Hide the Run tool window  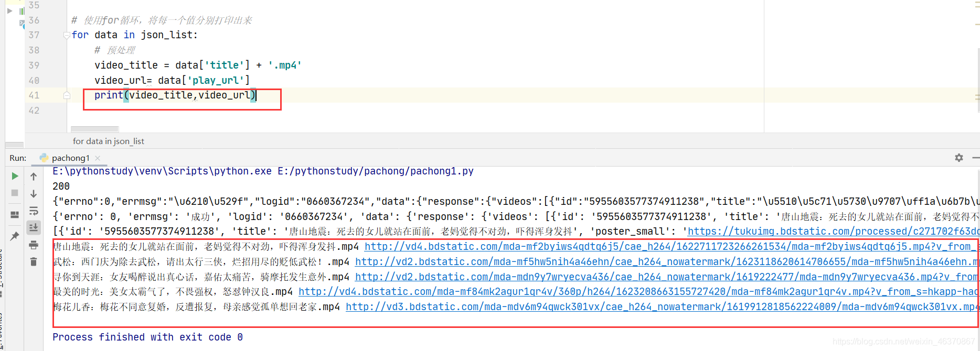point(976,158)
